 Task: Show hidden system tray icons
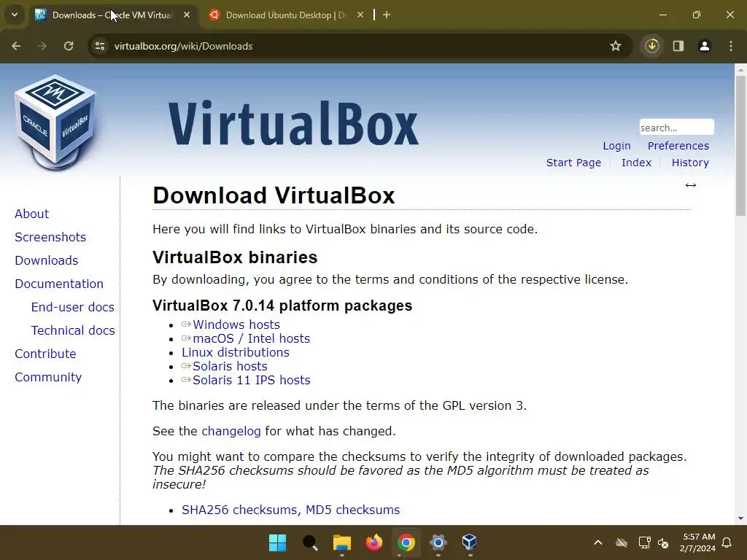(598, 542)
